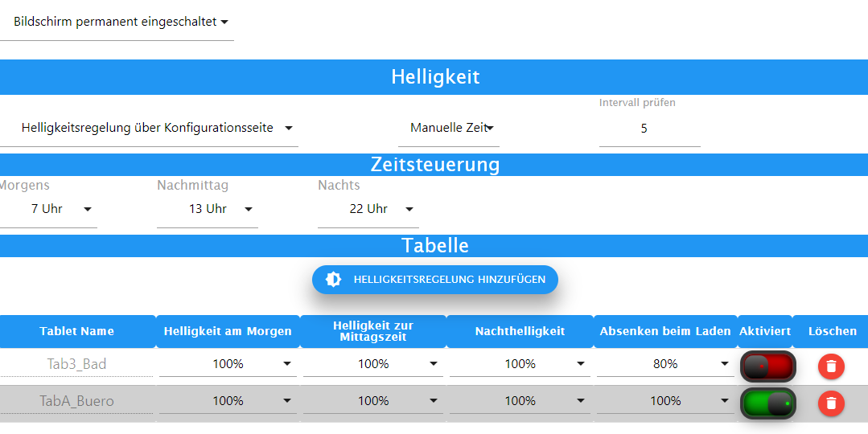Screen dimensions: 868x434
Task: Delete the TabA_Buero row via trash icon
Action: coord(831,403)
